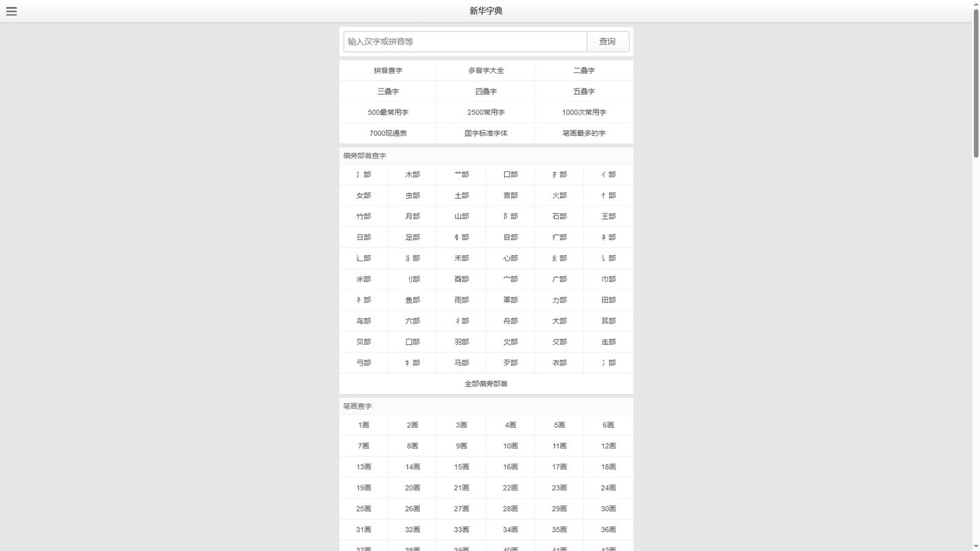The width and height of the screenshot is (980, 551).
Task: Select 6画 stroke count
Action: click(608, 426)
